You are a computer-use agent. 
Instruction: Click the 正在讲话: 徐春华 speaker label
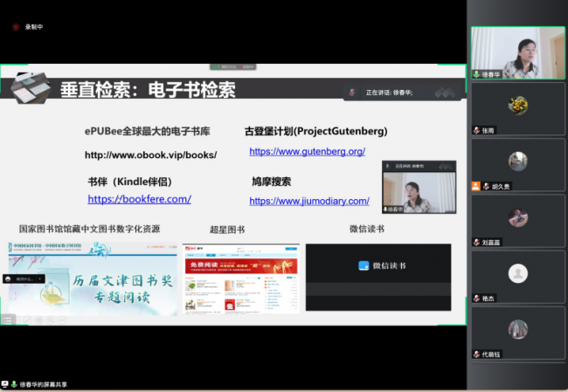389,93
